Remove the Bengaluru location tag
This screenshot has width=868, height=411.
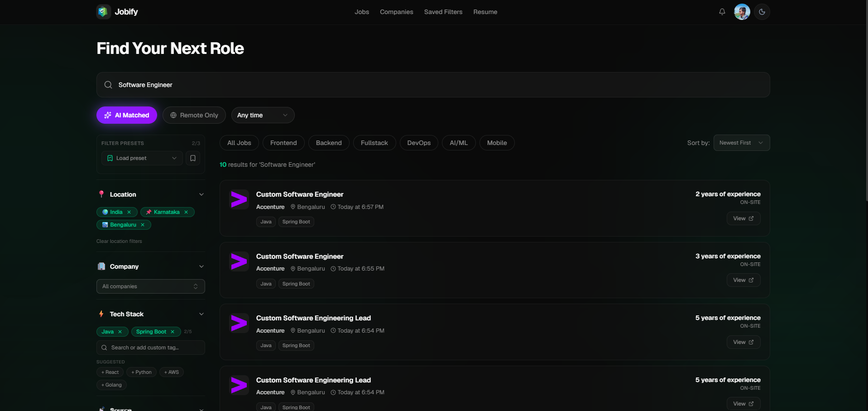click(143, 225)
